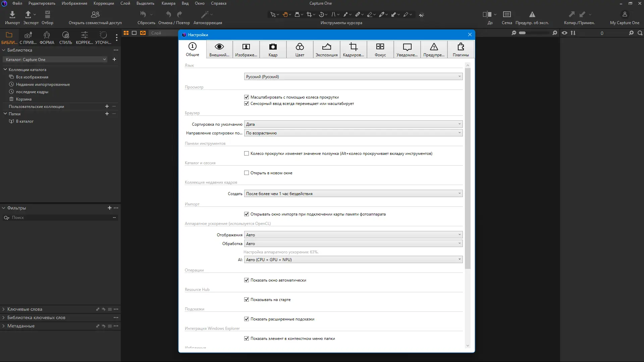Screen dimensions: 644x362
Task: Open the Style tool tab icon
Action: pos(65,35)
